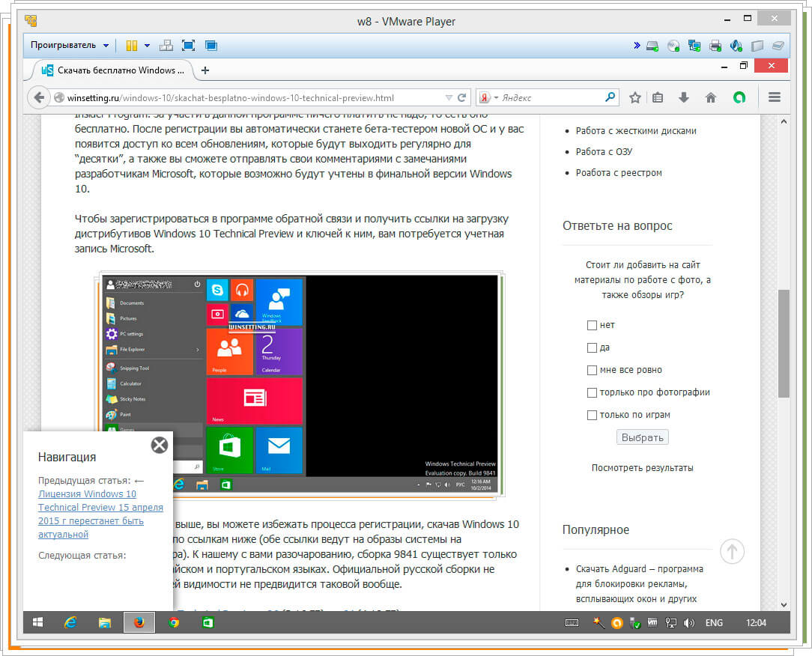Enter VMware full screen mode
Image resolution: width=812 pixels, height=656 pixels.
(188, 46)
